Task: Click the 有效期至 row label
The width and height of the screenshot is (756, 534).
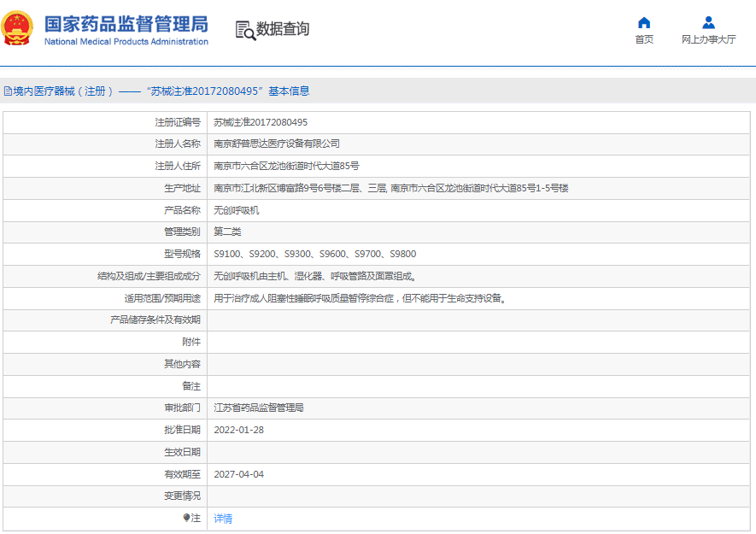Action: click(182, 474)
